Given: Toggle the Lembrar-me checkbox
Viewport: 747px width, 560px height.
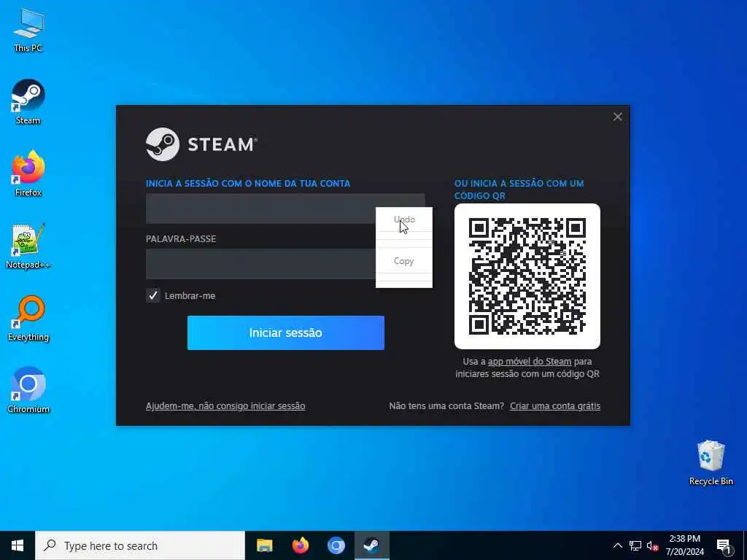Looking at the screenshot, I should (x=153, y=296).
